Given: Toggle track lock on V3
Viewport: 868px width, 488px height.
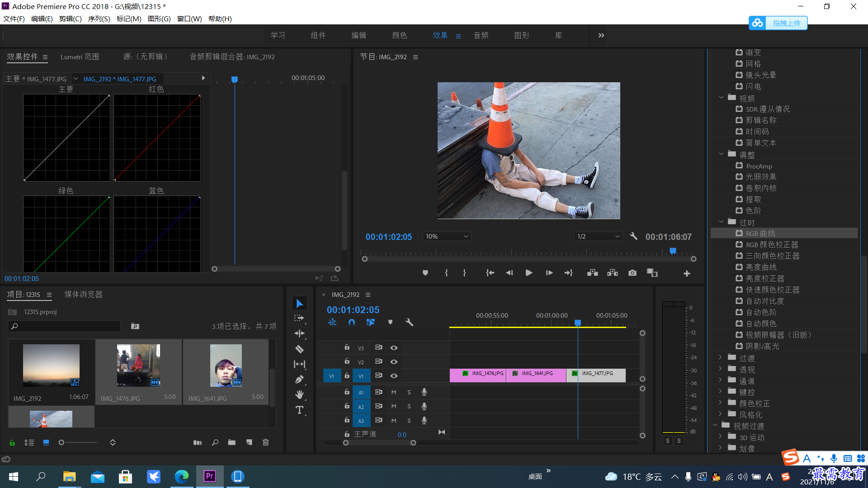Looking at the screenshot, I should 347,347.
